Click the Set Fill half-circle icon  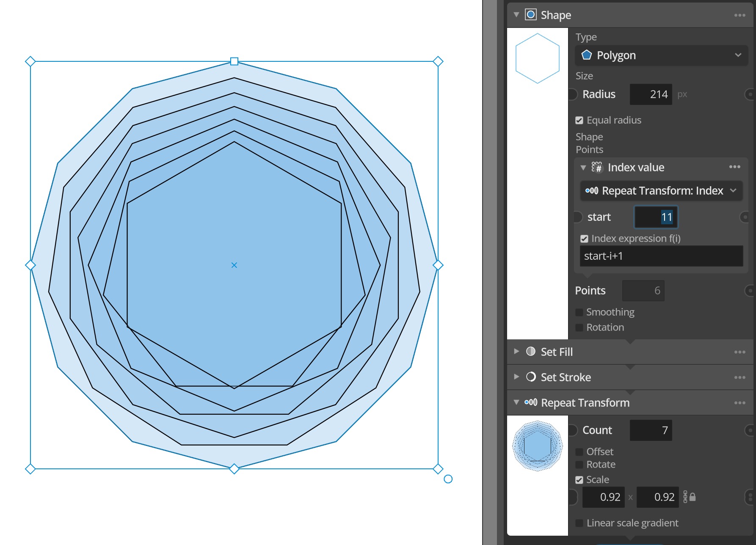coord(531,352)
